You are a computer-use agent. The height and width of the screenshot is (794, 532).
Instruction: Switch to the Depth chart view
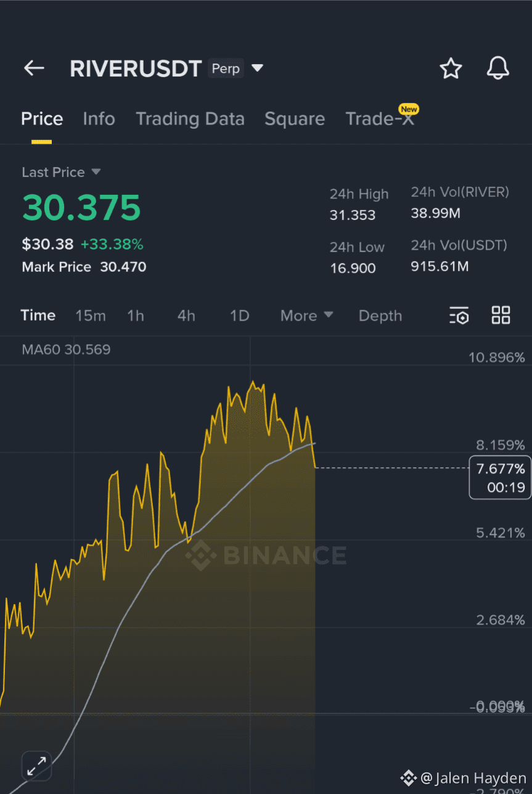click(380, 316)
